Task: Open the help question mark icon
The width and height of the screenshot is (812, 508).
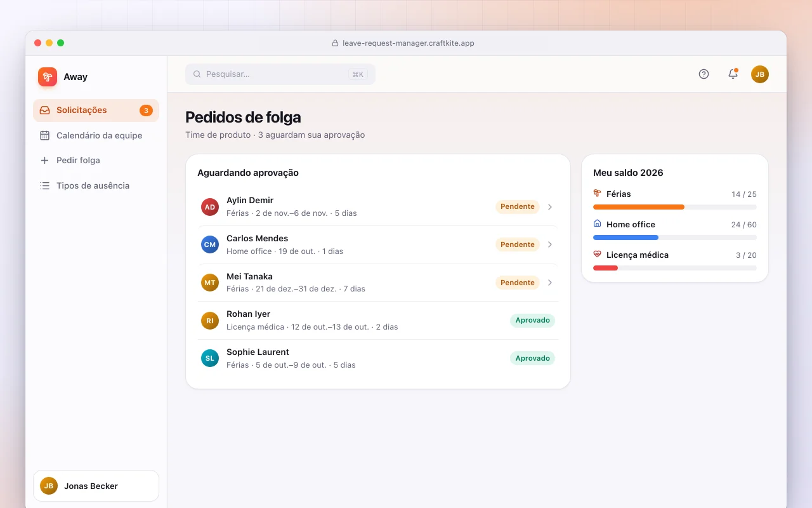Action: (704, 74)
